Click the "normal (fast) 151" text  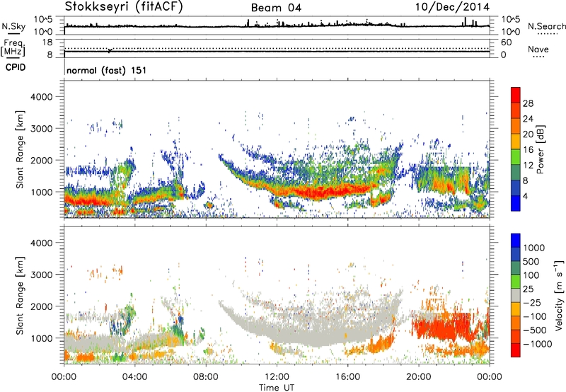(107, 70)
